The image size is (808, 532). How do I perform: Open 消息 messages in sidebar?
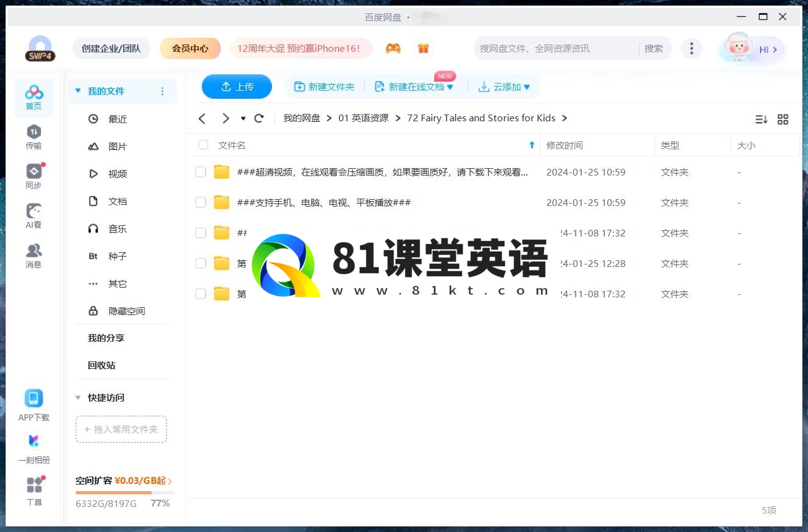[34, 255]
